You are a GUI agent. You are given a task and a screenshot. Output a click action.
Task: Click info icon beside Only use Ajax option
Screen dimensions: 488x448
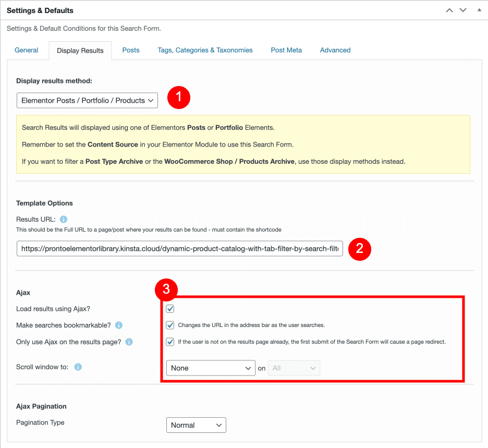click(129, 342)
